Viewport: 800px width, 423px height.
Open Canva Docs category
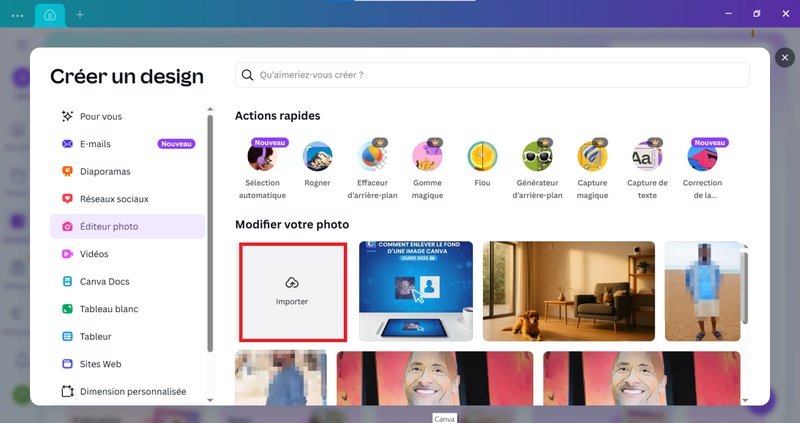pyautogui.click(x=128, y=282)
